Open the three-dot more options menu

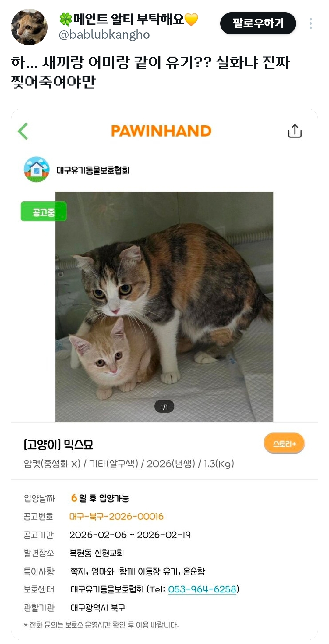pyautogui.click(x=310, y=23)
